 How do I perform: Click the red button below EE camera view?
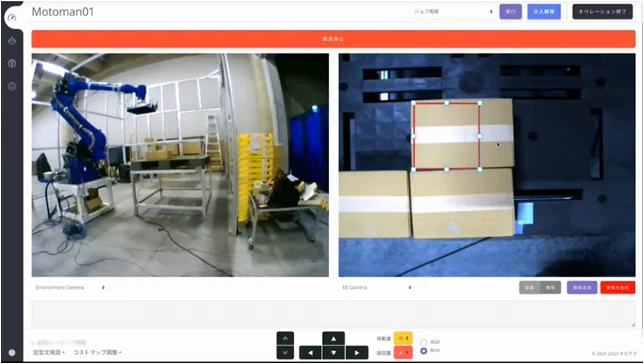pos(617,288)
